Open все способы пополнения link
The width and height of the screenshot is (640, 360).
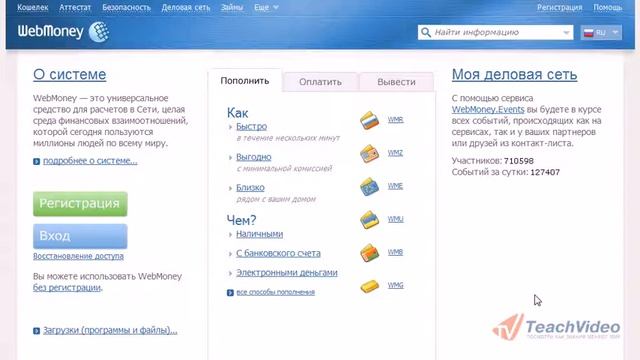click(276, 292)
